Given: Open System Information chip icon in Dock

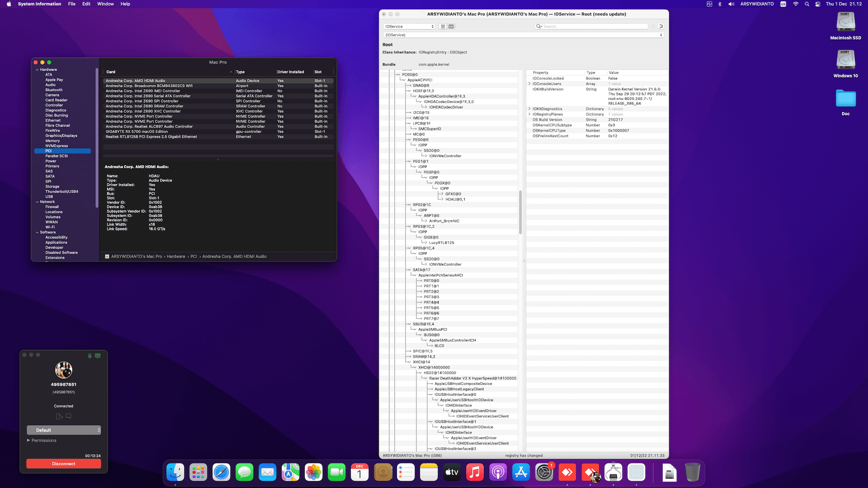Looking at the screenshot, I should (613, 473).
